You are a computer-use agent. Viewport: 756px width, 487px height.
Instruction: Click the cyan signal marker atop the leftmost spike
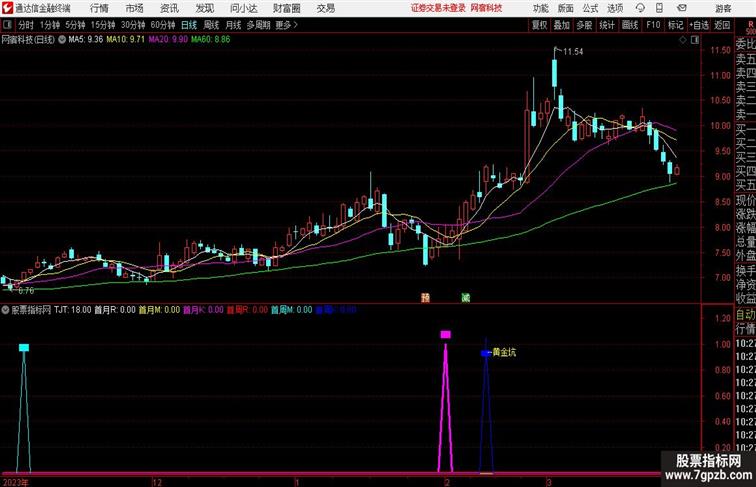coord(24,348)
